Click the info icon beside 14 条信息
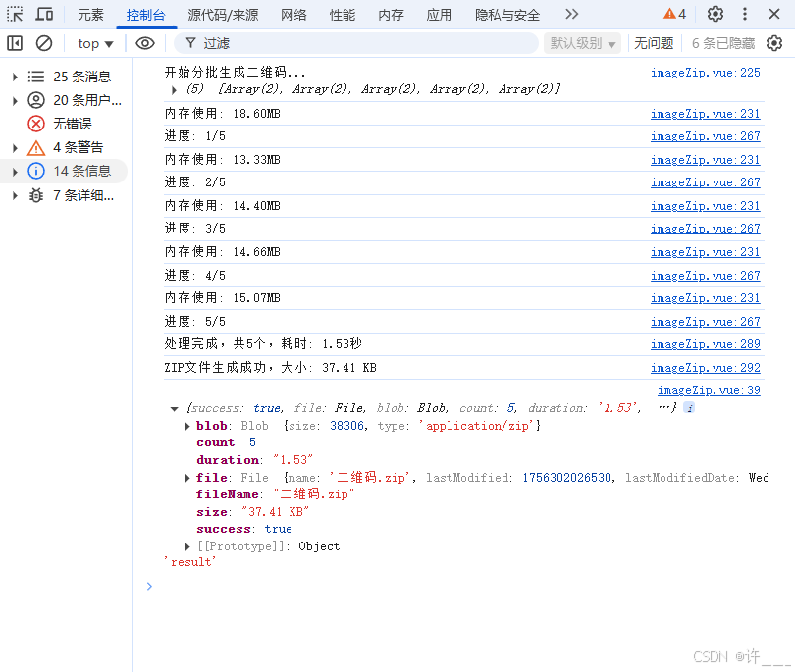The height and width of the screenshot is (672, 795). point(36,171)
